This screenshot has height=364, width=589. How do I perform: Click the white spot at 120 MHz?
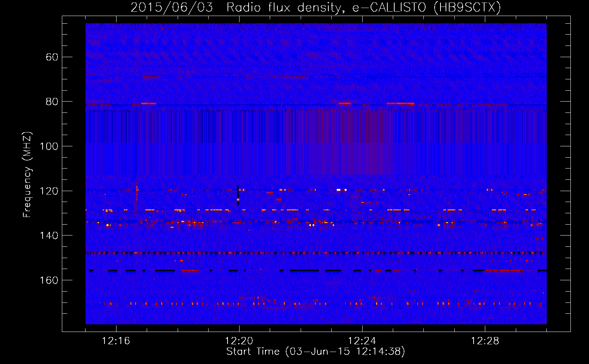pos(339,190)
